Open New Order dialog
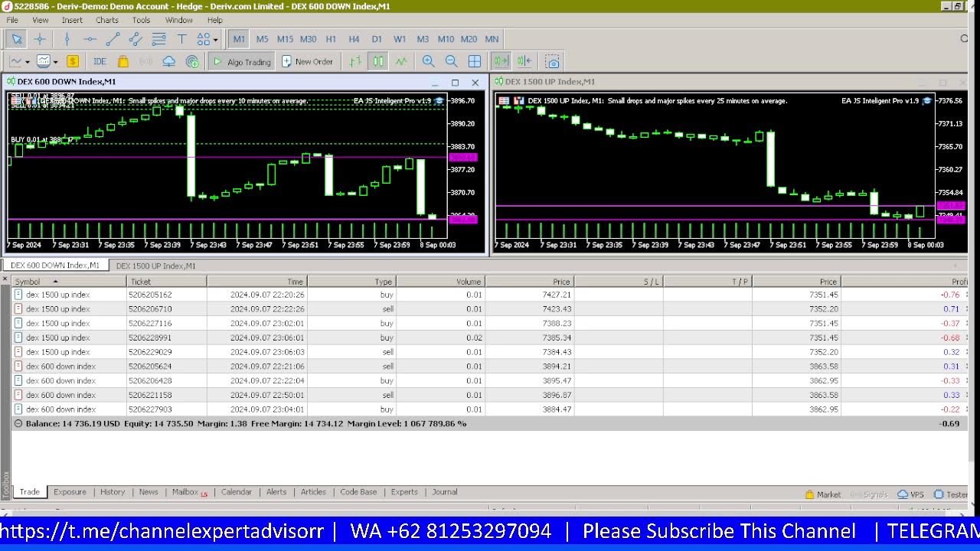This screenshot has width=980, height=551. pyautogui.click(x=307, y=61)
